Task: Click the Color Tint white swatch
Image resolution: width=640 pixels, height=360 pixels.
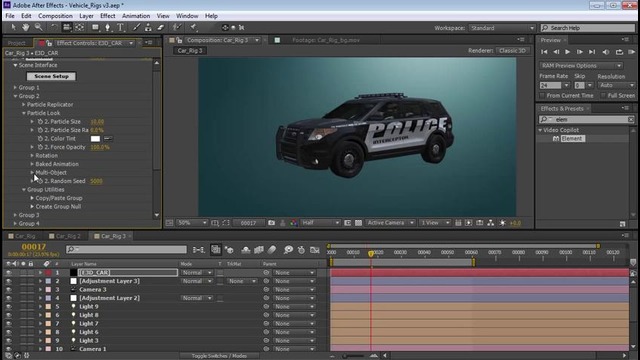Action: point(95,139)
